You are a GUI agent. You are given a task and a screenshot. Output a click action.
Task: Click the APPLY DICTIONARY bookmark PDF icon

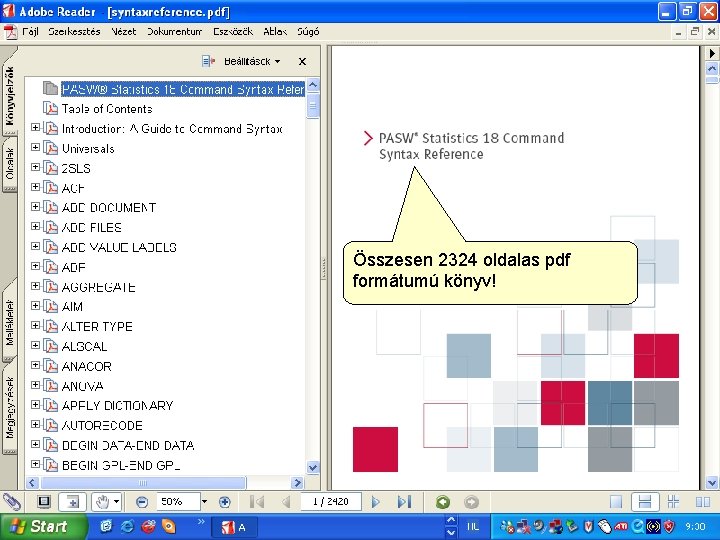(x=51, y=405)
